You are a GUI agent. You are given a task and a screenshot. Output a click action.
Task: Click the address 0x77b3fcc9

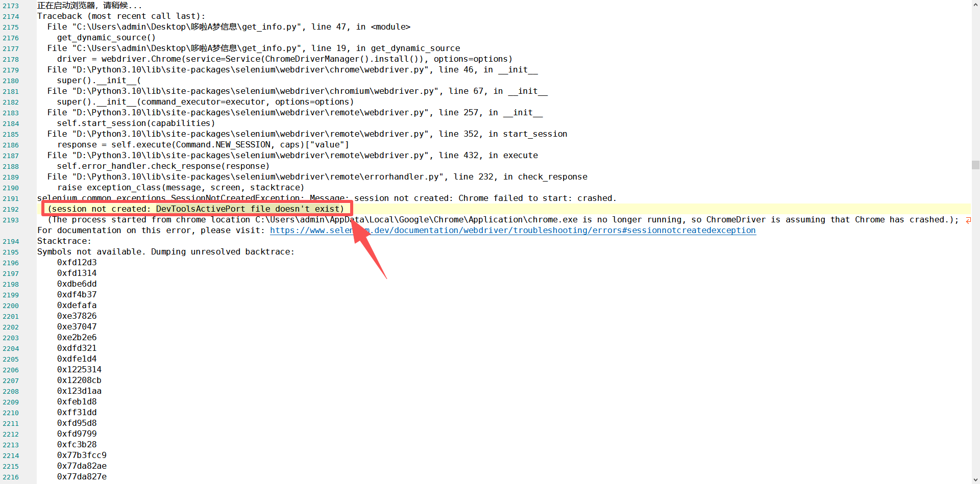[x=82, y=455]
